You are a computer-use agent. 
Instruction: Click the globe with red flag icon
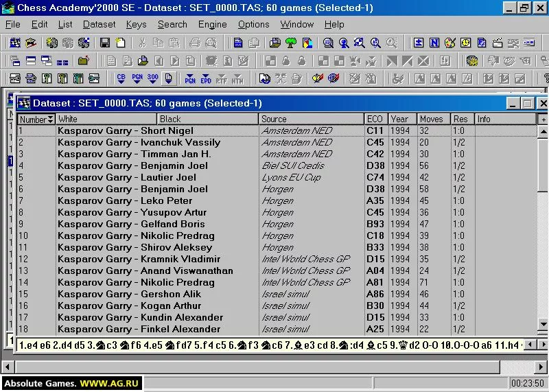pos(334,78)
